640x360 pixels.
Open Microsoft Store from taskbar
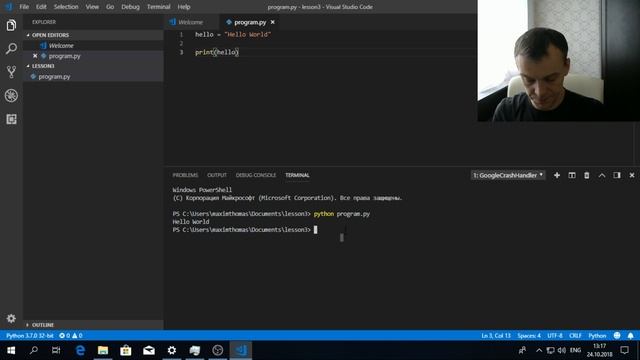coord(126,350)
